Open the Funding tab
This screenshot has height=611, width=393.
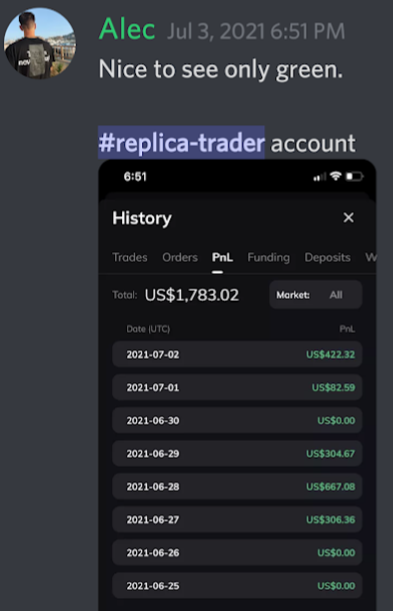click(269, 257)
